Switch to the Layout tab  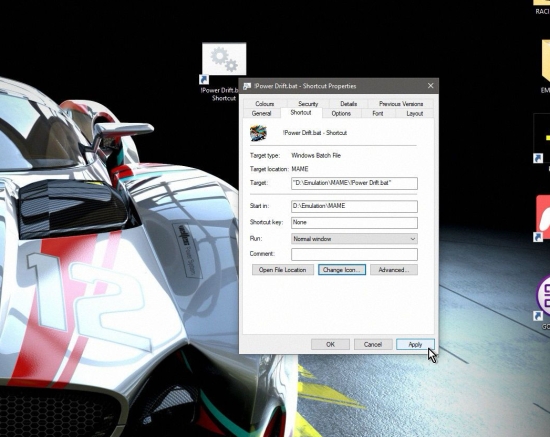tap(415, 113)
